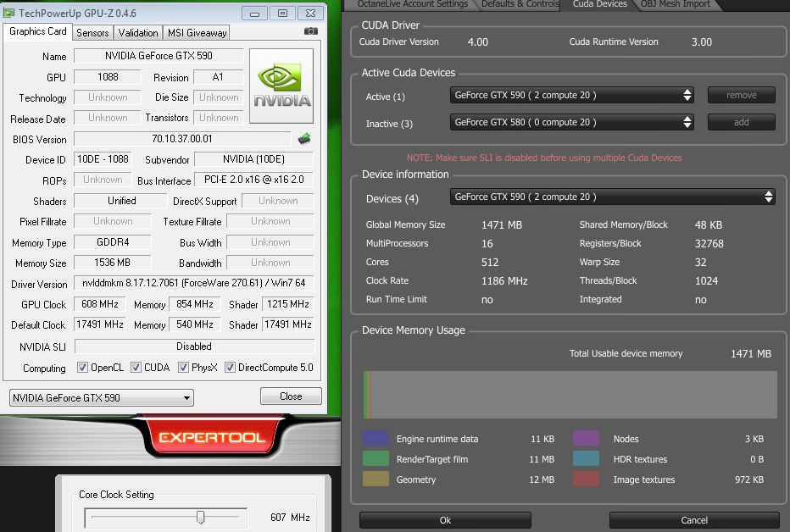The image size is (790, 532).
Task: Click the Close button in GPU-Z
Action: coord(291,396)
